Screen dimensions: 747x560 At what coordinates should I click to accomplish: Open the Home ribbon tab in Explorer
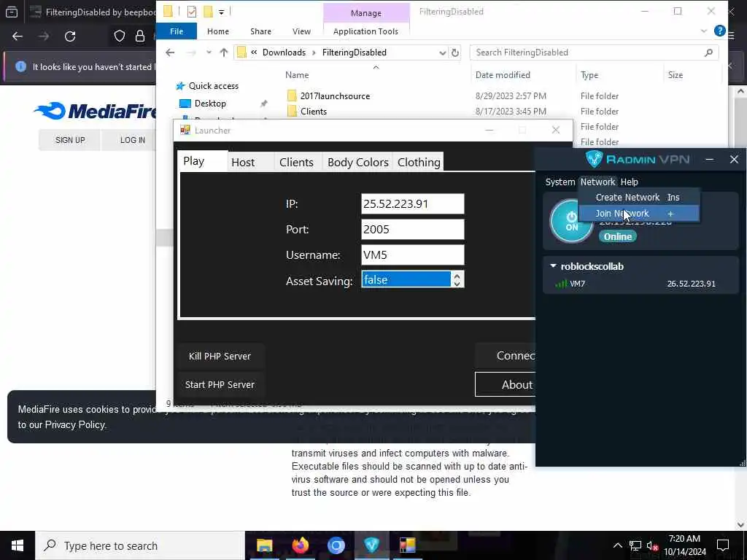pos(217,31)
